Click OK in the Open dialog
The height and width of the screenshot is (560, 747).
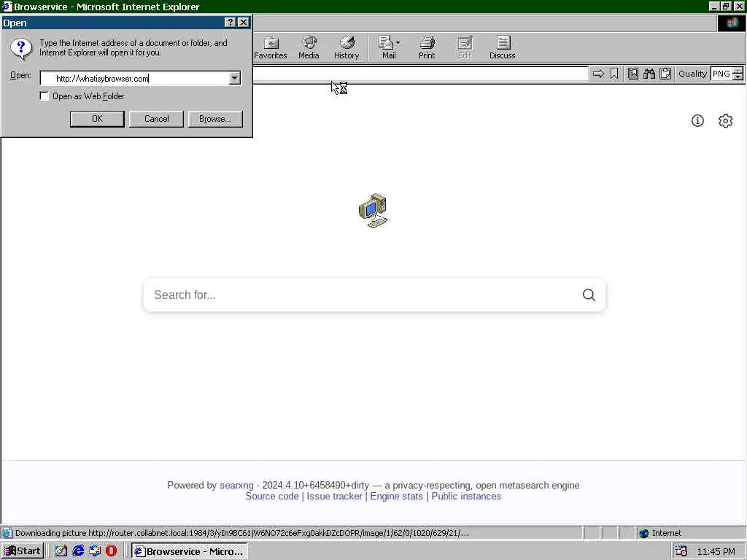(97, 119)
